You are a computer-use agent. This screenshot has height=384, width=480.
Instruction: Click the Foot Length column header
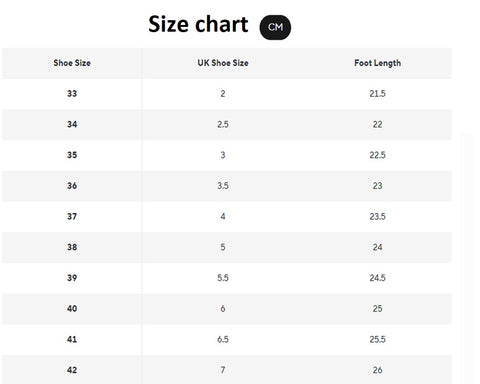(x=377, y=63)
